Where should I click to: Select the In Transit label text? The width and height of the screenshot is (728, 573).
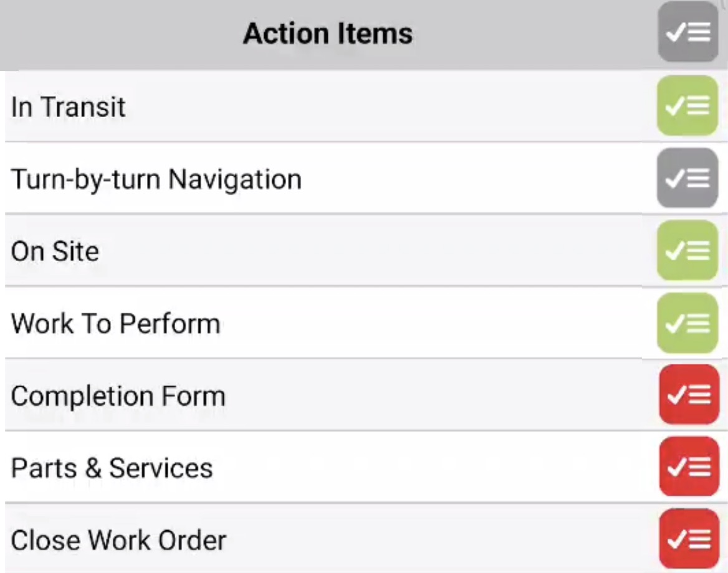click(x=69, y=107)
